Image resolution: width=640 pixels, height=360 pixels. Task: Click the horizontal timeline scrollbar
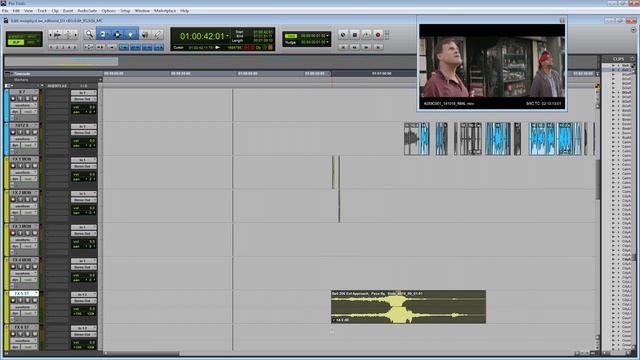142,354
